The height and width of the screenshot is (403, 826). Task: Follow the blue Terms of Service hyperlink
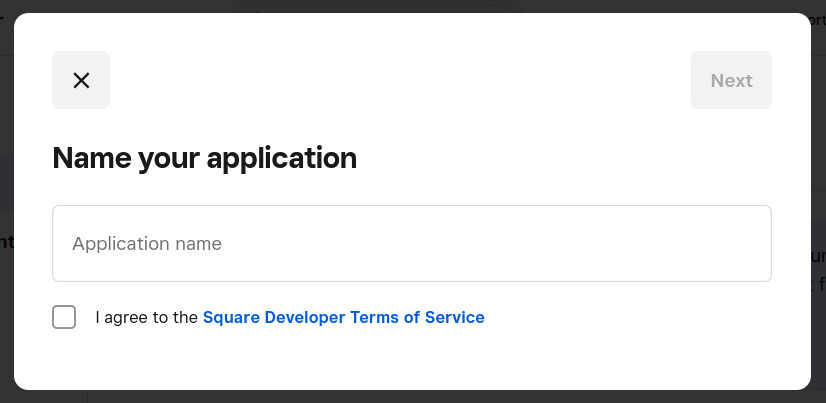pos(343,317)
